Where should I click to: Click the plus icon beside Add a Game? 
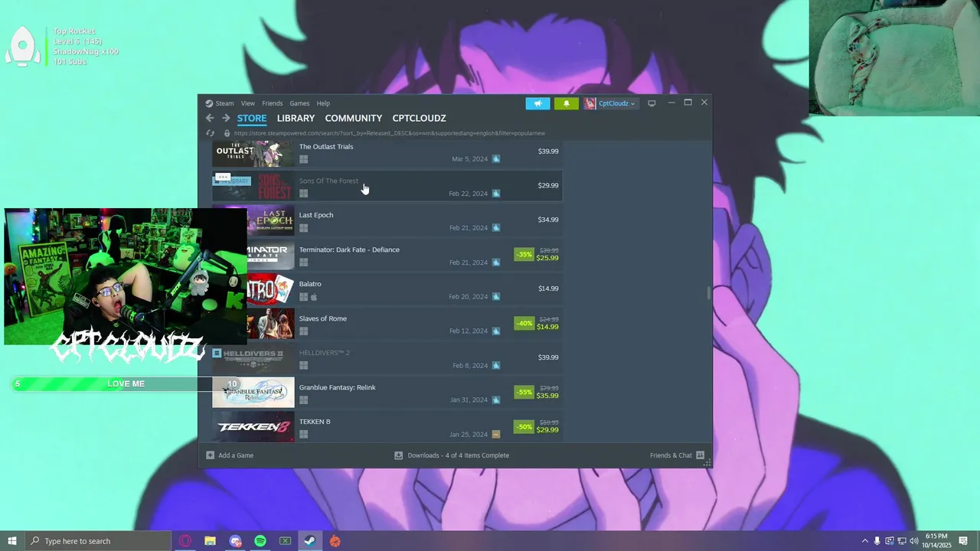click(x=210, y=455)
